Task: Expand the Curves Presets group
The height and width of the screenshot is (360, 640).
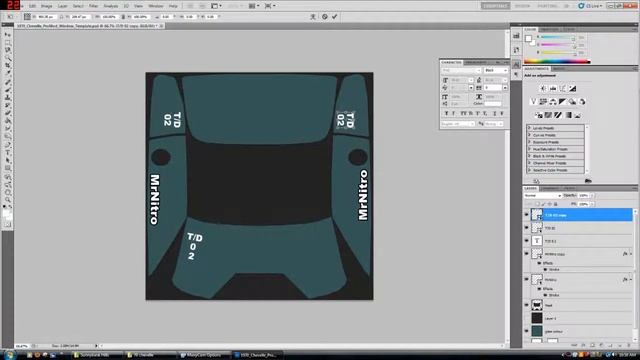Action: 529,135
